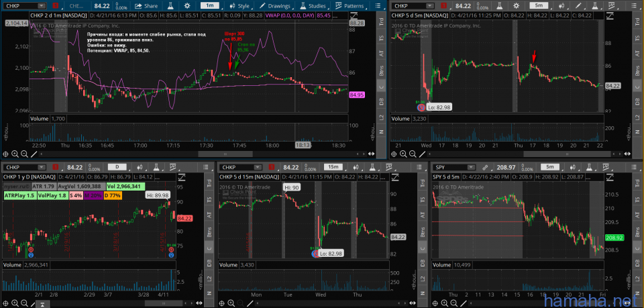Open studies flask icon in 15m chart
The image size is (644, 308).
(x=372, y=167)
